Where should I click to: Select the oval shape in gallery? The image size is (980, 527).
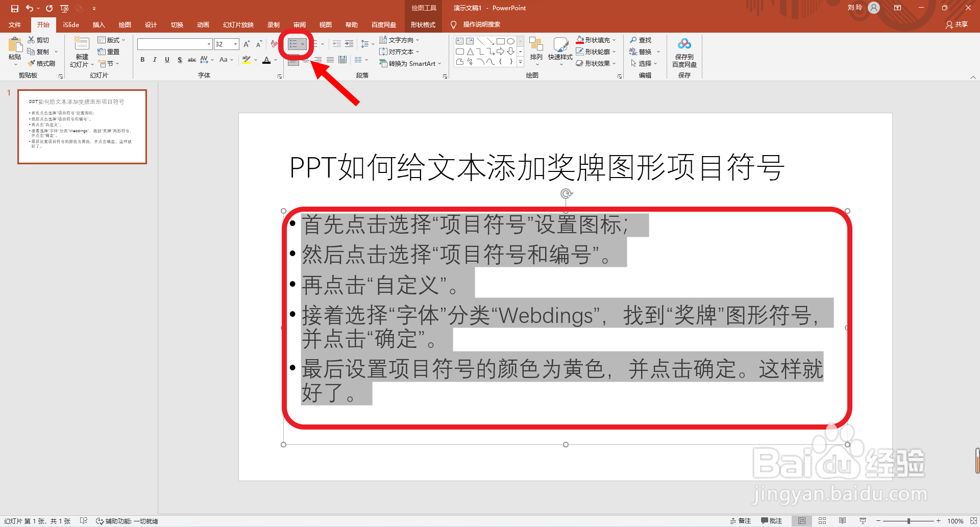point(510,41)
